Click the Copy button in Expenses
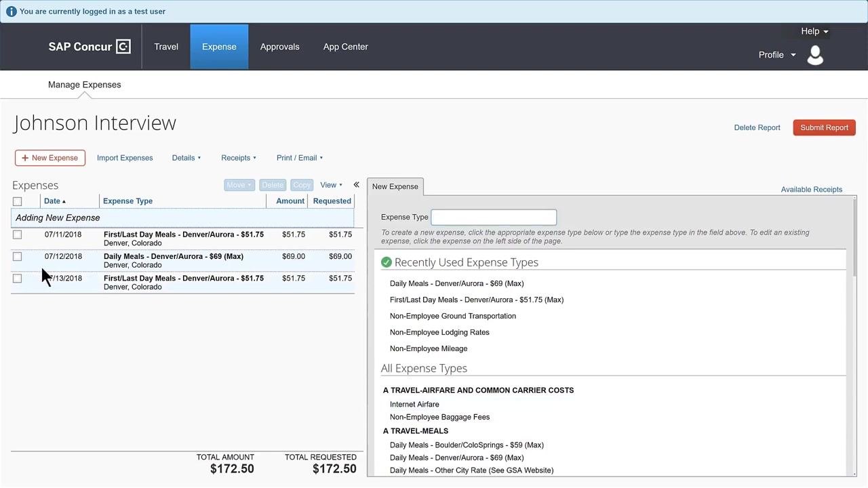Image resolution: width=868 pixels, height=488 pixels. (302, 185)
